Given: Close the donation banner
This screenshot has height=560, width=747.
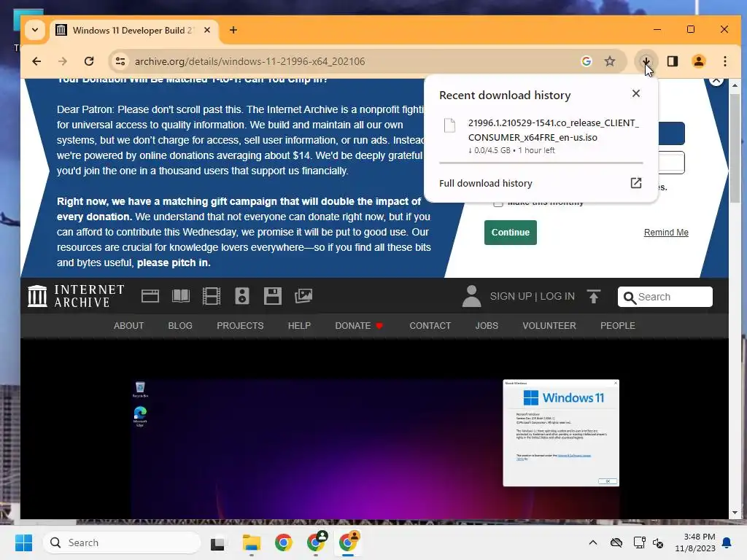Looking at the screenshot, I should 716,81.
